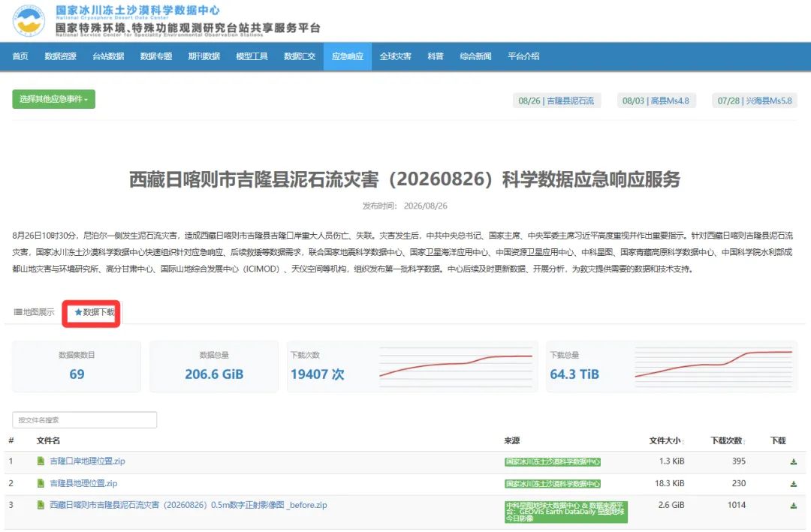Click source tag on 吉隆县地理位置.zip row
Screen dimensions: 811x532
pyautogui.click(x=553, y=484)
